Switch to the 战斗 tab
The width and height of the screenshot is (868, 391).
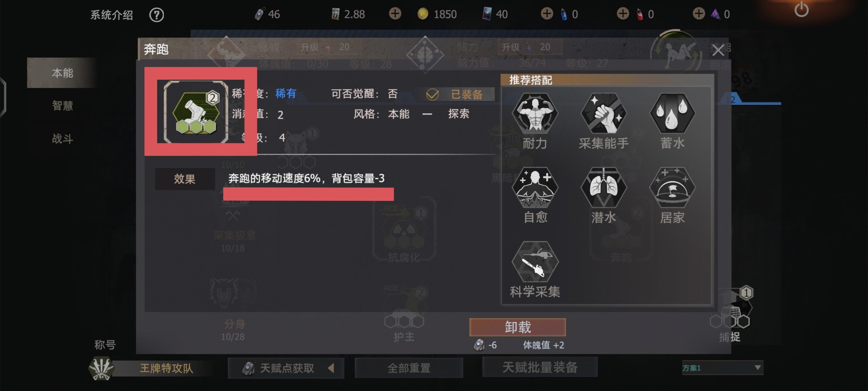[x=62, y=139]
